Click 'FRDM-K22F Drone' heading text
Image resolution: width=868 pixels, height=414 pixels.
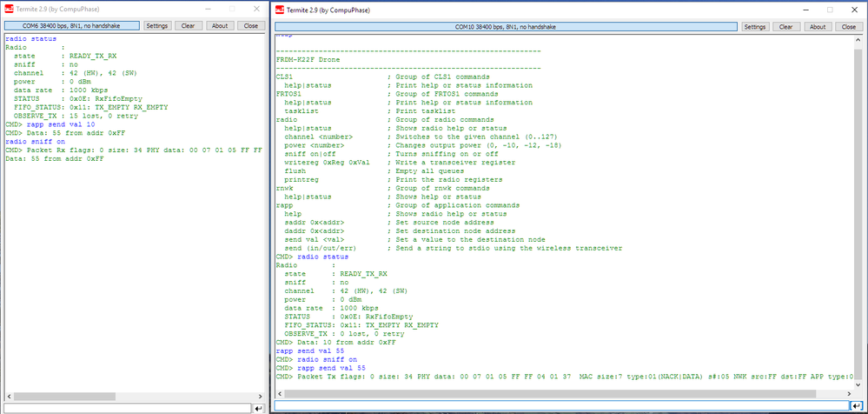308,59
